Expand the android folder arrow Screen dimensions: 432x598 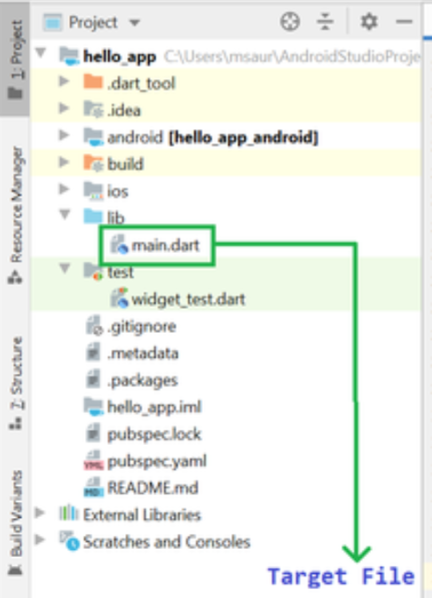pos(64,135)
